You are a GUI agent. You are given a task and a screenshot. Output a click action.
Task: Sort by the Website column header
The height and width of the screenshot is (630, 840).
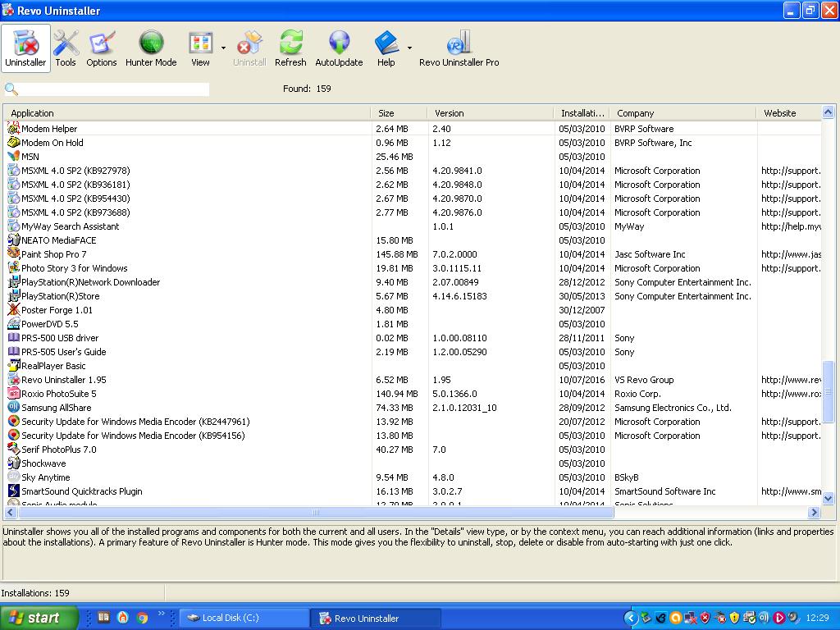(788, 113)
